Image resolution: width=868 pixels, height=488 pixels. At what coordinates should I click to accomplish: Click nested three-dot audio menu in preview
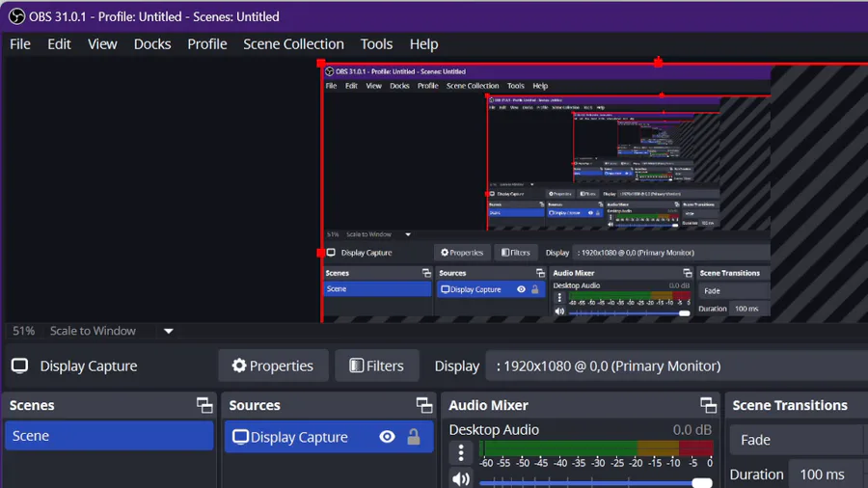[x=559, y=298]
